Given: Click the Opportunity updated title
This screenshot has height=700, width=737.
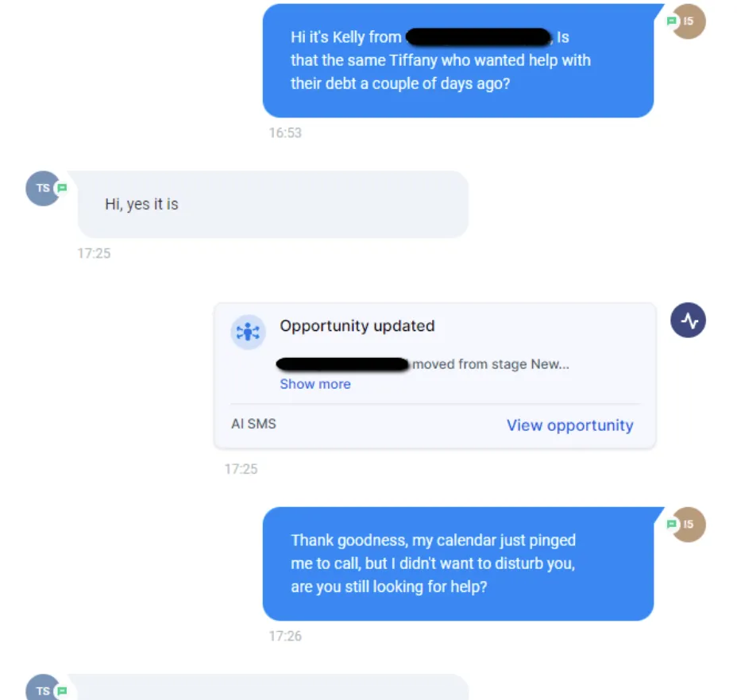Looking at the screenshot, I should click(357, 325).
